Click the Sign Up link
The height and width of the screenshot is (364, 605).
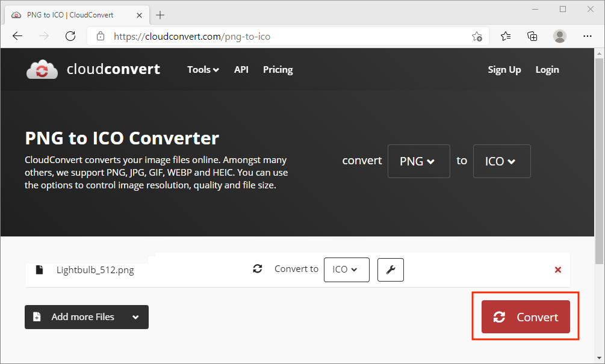504,69
